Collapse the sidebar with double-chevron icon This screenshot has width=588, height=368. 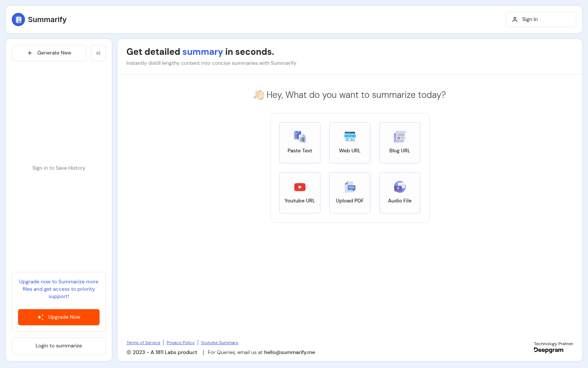tap(98, 53)
